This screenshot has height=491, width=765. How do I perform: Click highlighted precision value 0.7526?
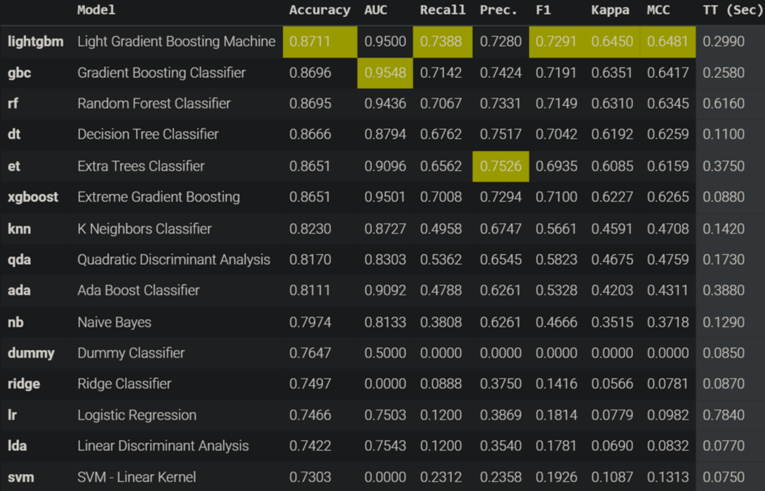501,166
